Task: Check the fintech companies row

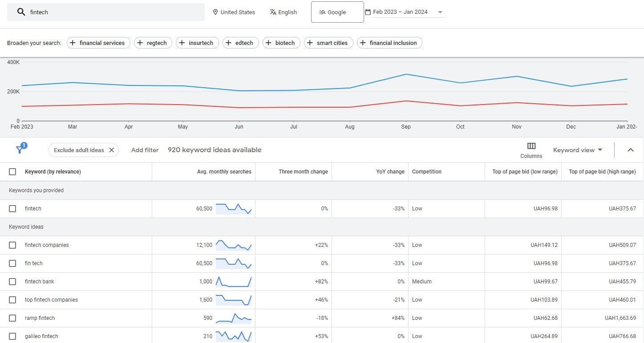Action: coord(12,245)
